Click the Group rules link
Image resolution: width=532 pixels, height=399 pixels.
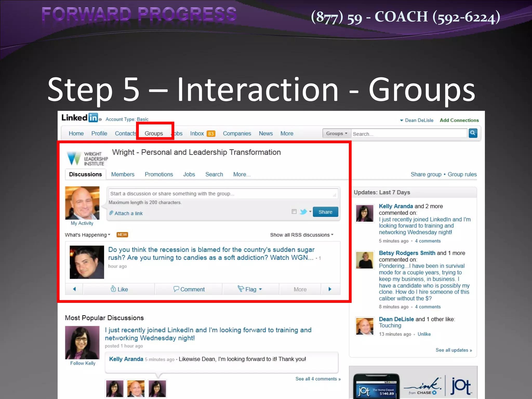(x=462, y=174)
